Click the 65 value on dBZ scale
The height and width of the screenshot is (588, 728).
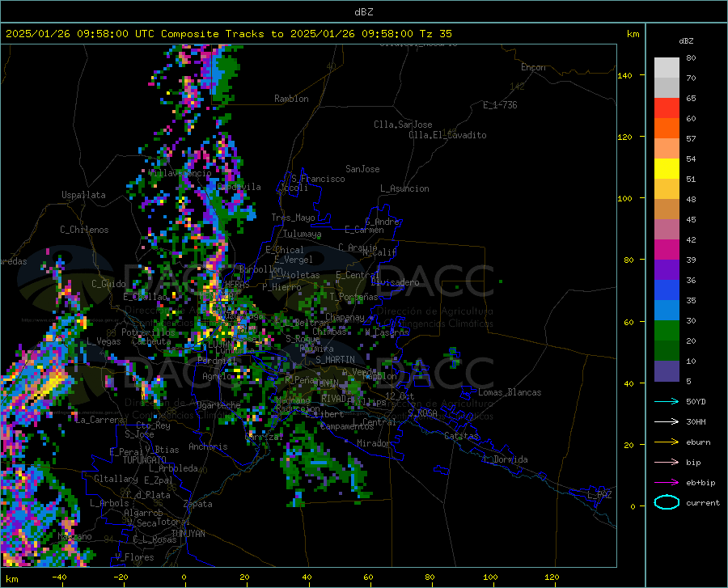[x=691, y=99]
